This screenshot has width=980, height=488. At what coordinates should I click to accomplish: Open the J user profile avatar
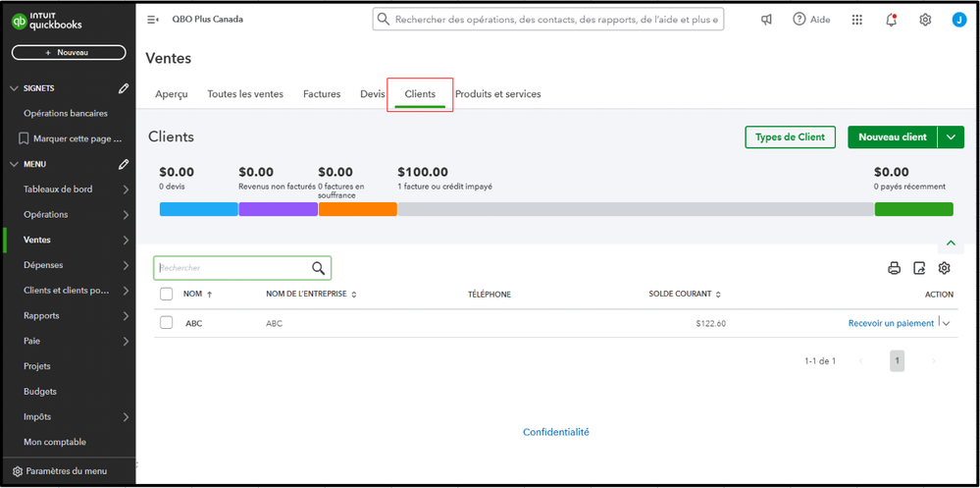click(958, 20)
